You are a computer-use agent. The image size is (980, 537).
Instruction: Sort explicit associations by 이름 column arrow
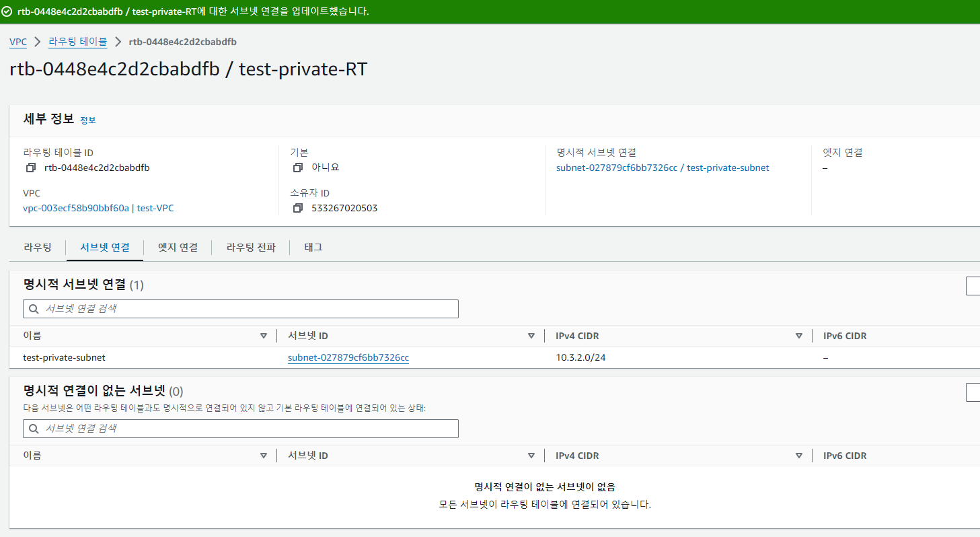(x=264, y=336)
